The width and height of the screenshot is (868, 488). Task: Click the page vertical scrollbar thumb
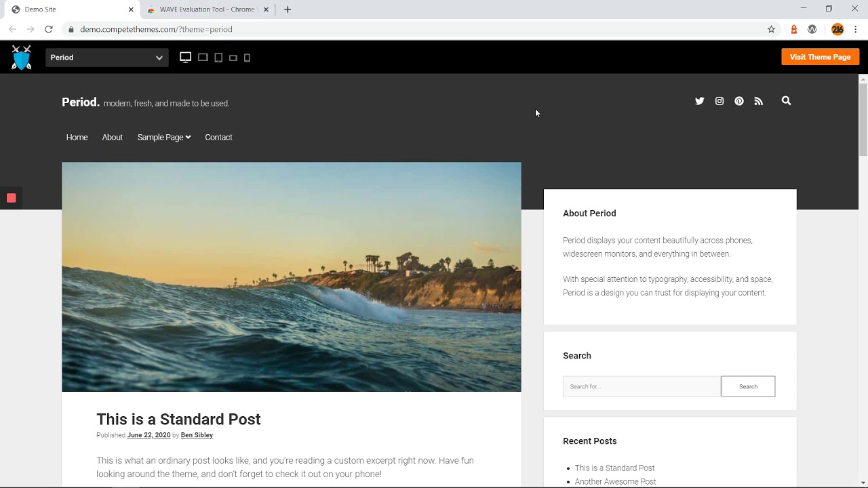click(863, 119)
